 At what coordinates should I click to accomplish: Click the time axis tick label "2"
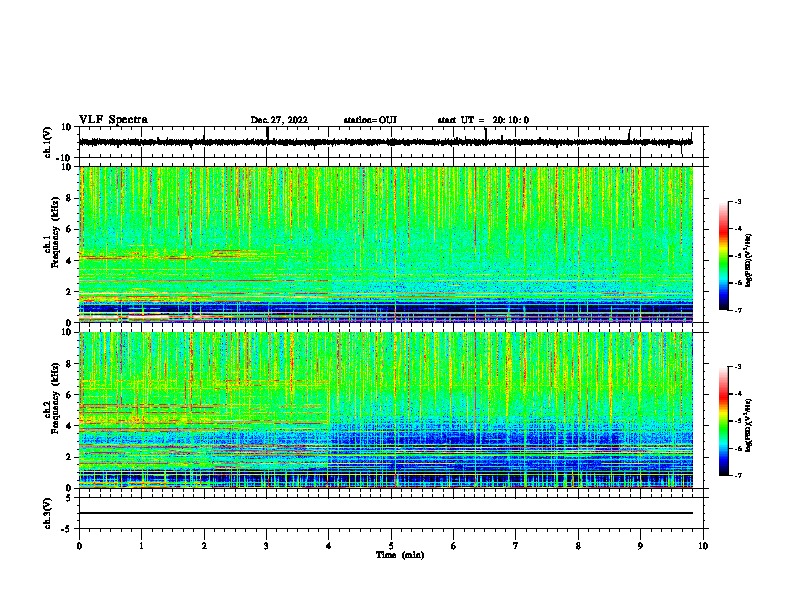(x=204, y=546)
